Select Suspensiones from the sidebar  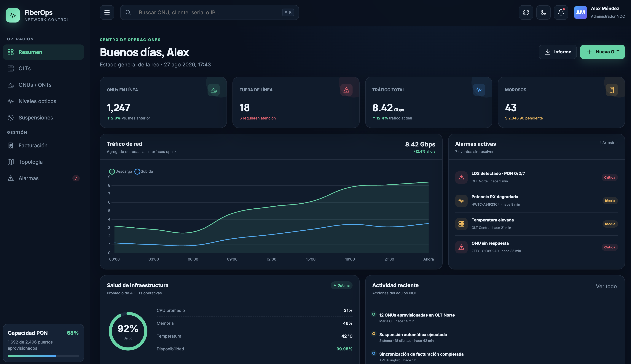click(x=43, y=118)
